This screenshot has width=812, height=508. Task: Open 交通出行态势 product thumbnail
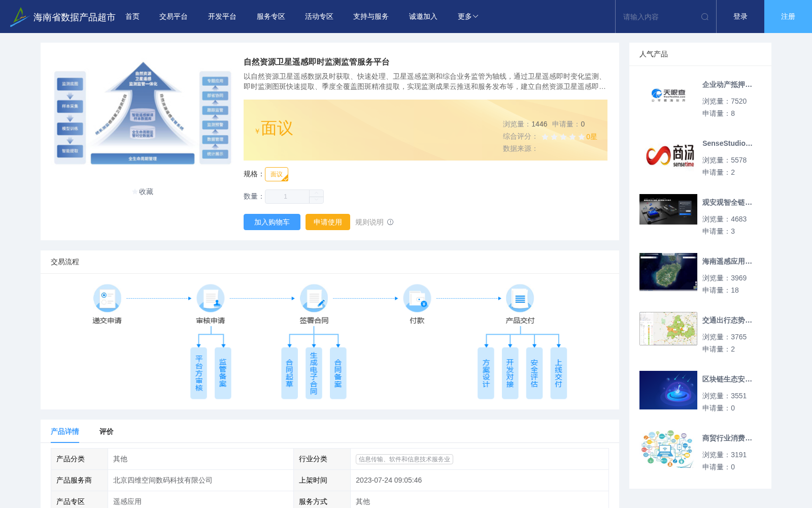tap(668, 329)
